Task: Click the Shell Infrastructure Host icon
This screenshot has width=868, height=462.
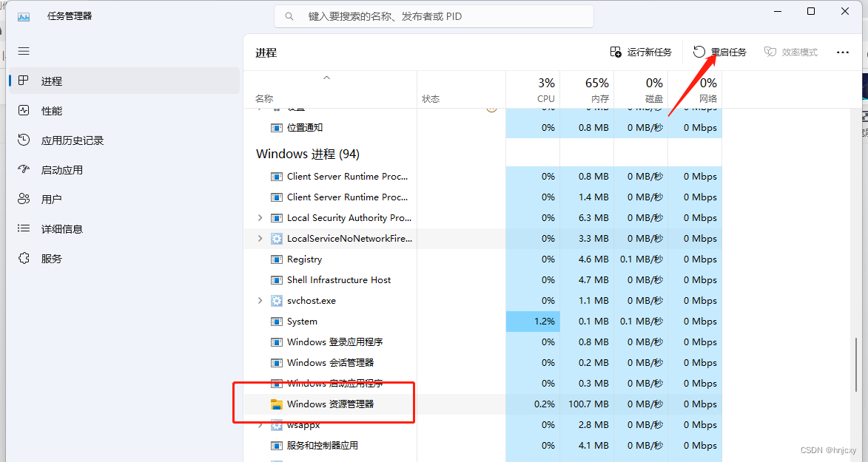Action: point(276,280)
